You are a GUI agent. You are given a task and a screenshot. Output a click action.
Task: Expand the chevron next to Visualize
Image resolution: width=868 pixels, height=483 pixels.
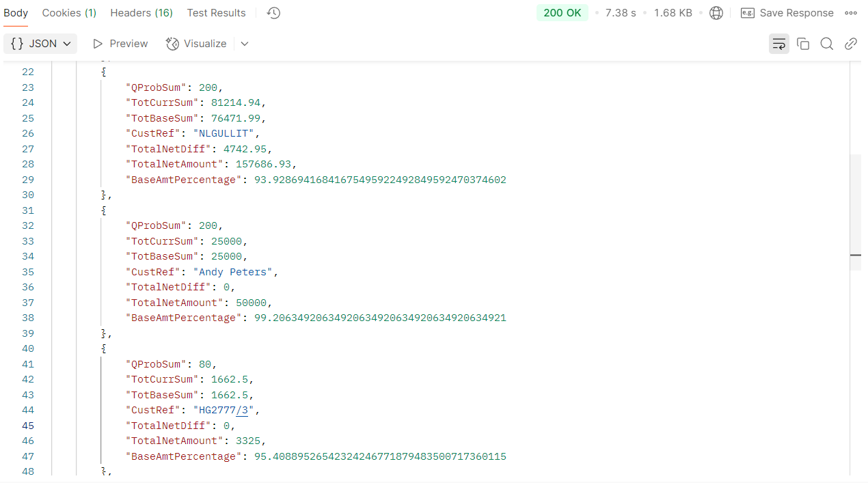click(x=245, y=44)
